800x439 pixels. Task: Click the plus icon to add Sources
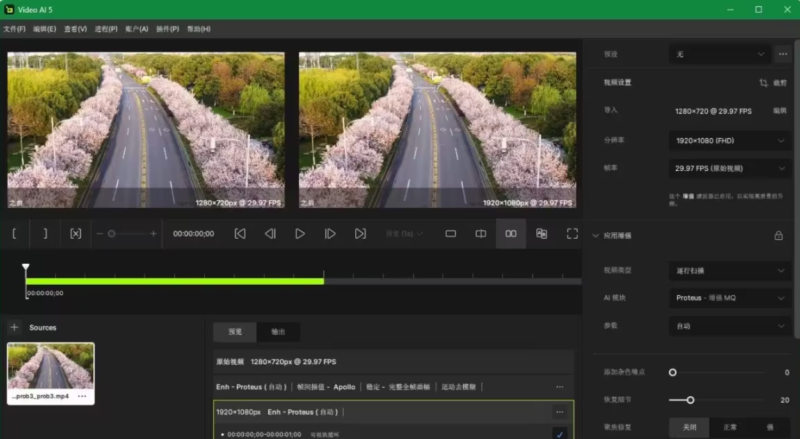[x=14, y=327]
